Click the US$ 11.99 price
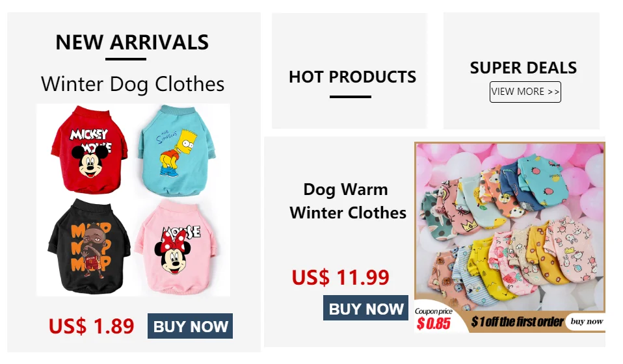 (341, 277)
